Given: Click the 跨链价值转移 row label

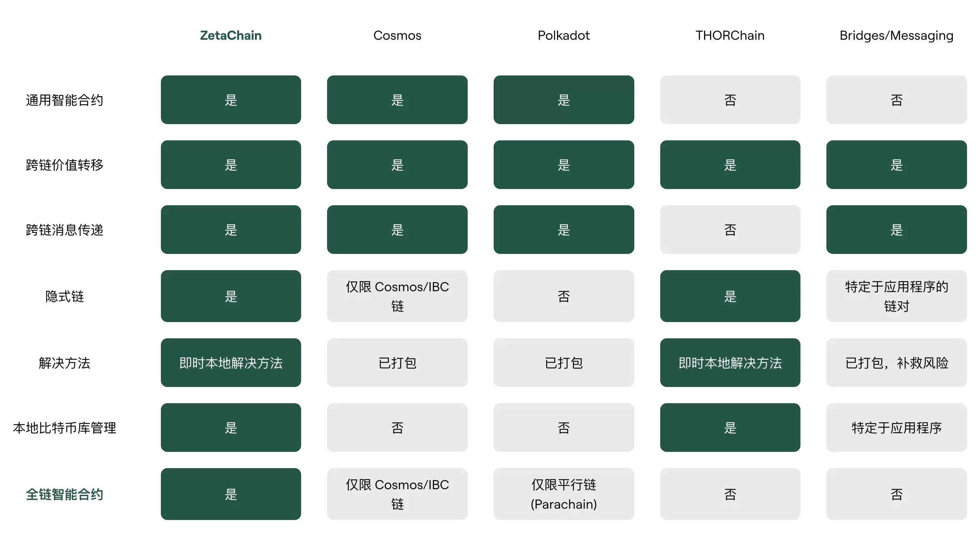Looking at the screenshot, I should 65,165.
